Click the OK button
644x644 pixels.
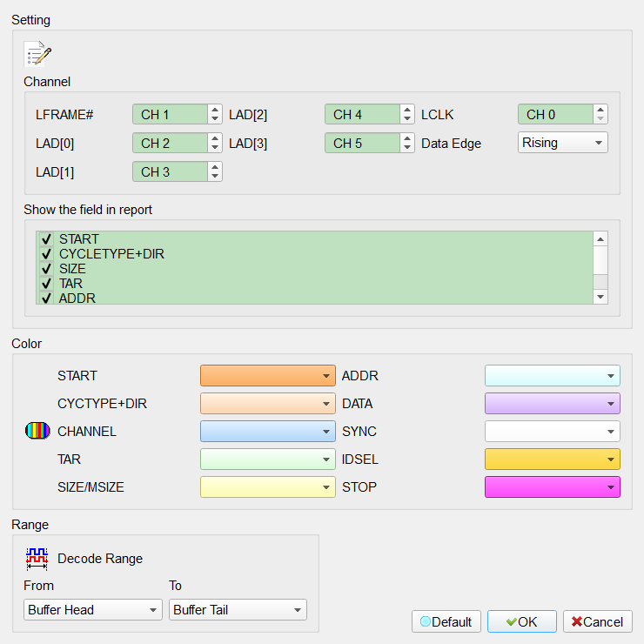coord(521,621)
